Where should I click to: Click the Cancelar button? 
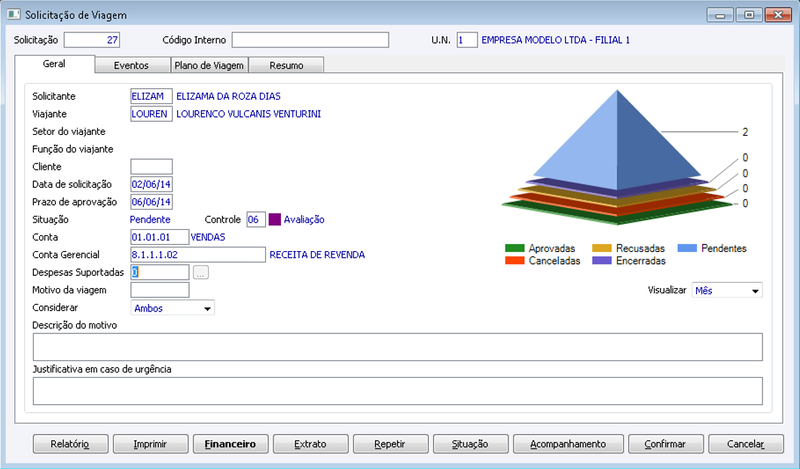click(746, 444)
